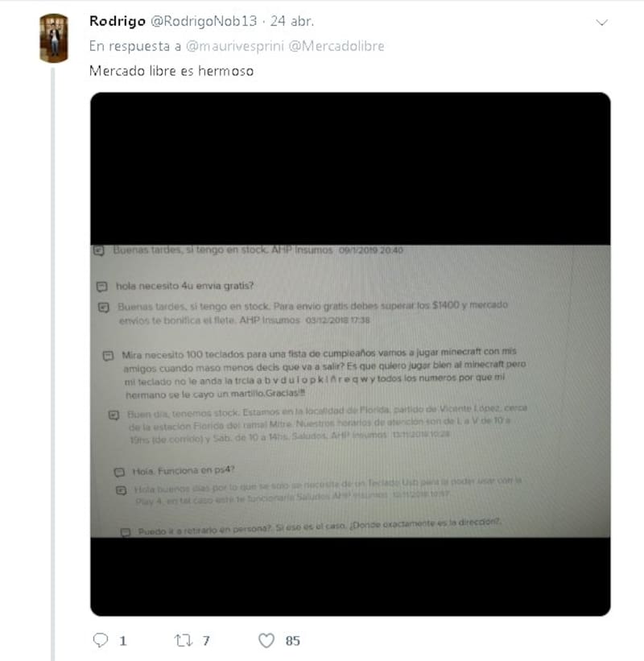Click answer icon beside 'Buen dia, tenemos stock'
644x661 pixels.
pos(114,415)
